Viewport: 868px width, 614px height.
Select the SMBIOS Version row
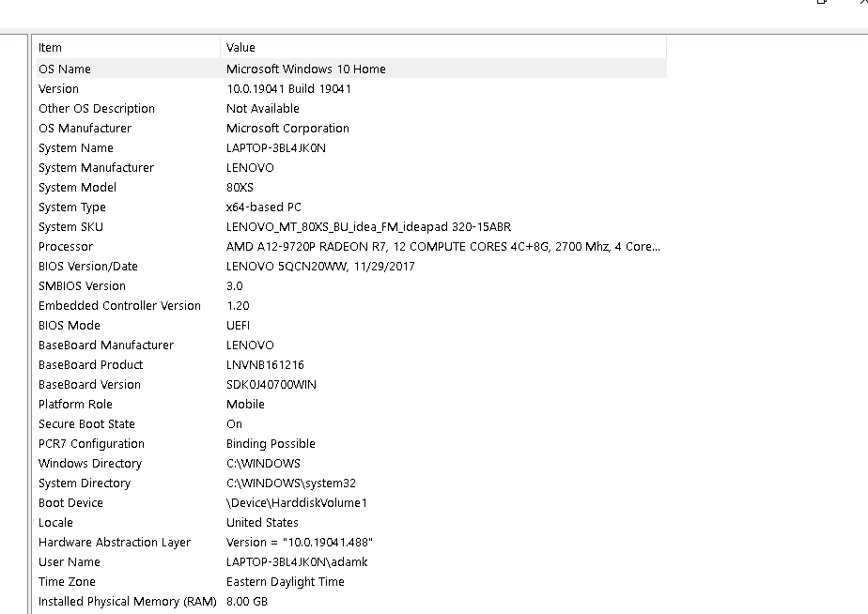click(351, 286)
